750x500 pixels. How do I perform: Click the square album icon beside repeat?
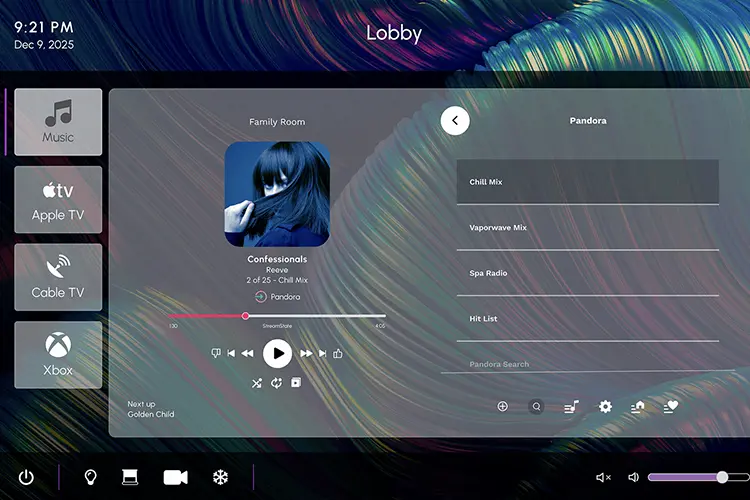[296, 382]
